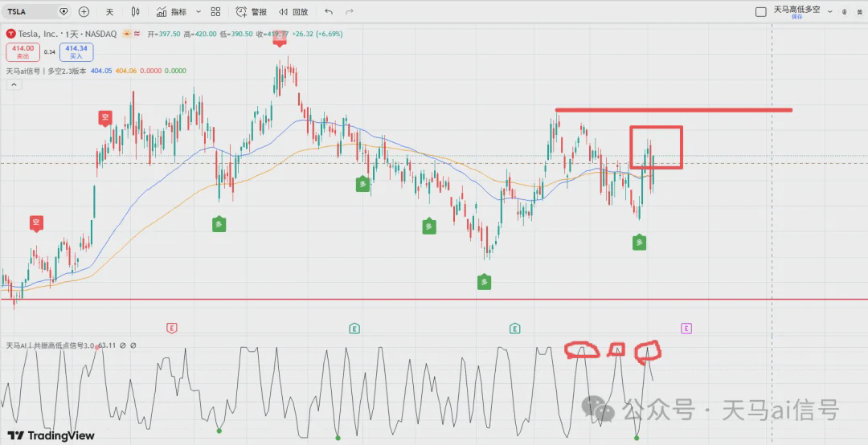Open the layout setup square icon
The height and width of the screenshot is (445, 868).
[761, 11]
